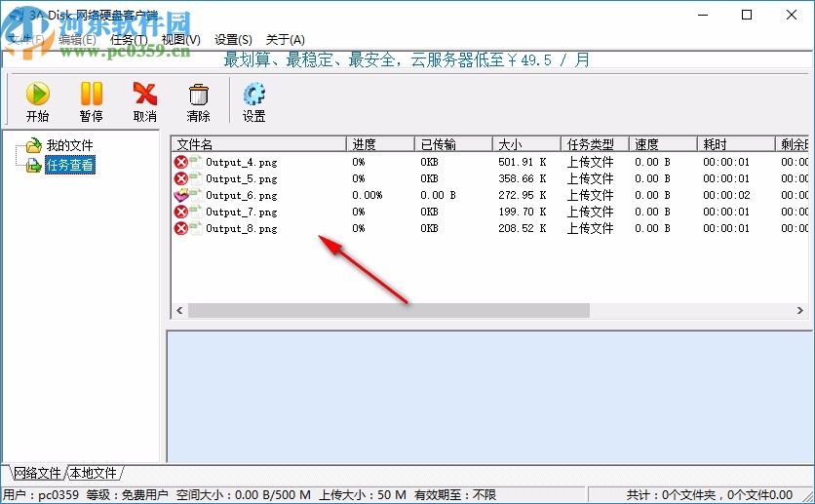Sort by the 已传输 column header
Image resolution: width=815 pixels, height=504 pixels.
click(453, 144)
